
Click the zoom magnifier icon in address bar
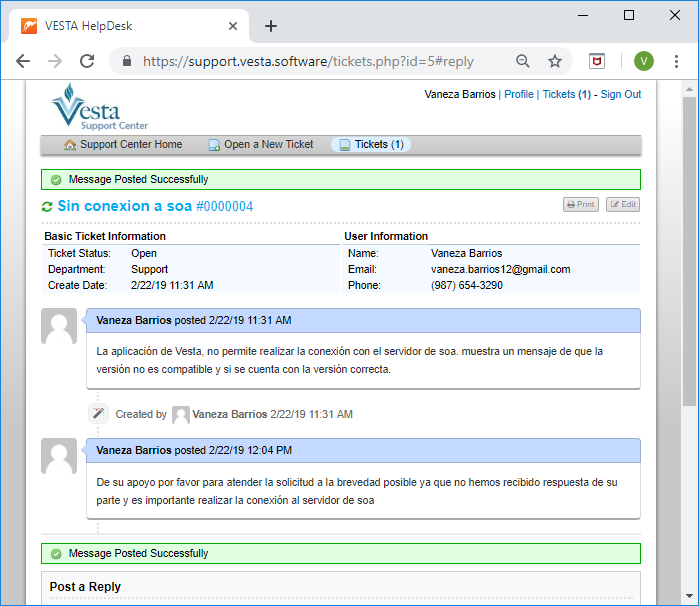tap(523, 61)
